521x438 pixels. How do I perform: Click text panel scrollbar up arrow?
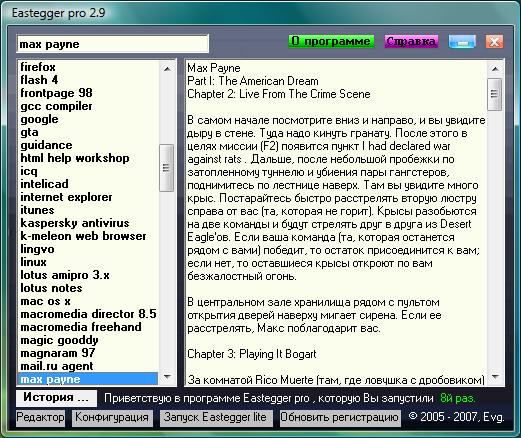[x=495, y=69]
